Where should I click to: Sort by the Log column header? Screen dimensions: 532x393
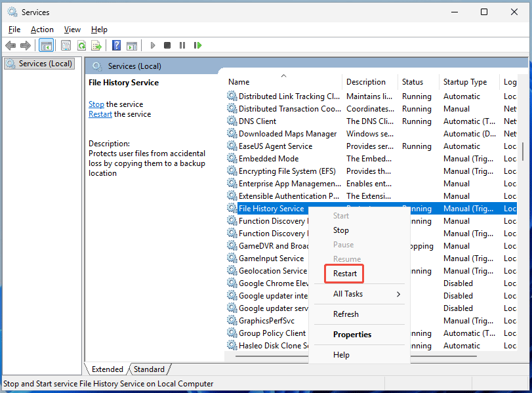click(508, 82)
